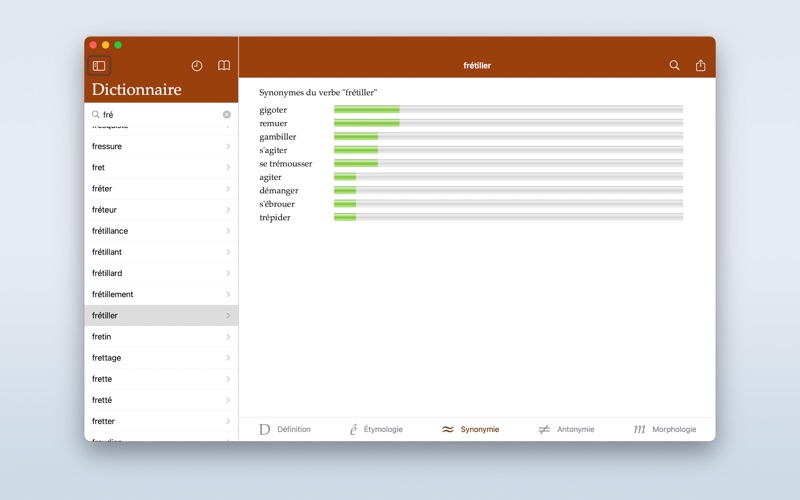Click the chevron on the 'fréteur' row
This screenshot has height=500, width=800.
[x=228, y=210]
